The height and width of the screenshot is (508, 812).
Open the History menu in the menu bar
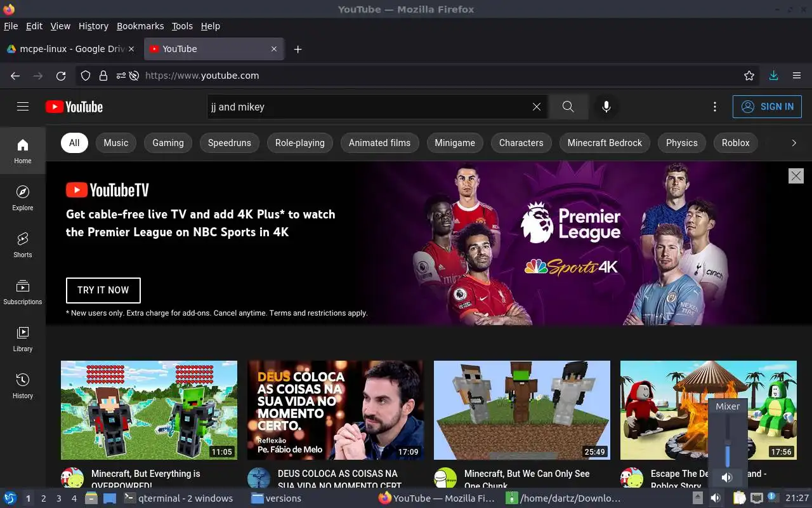pos(93,26)
